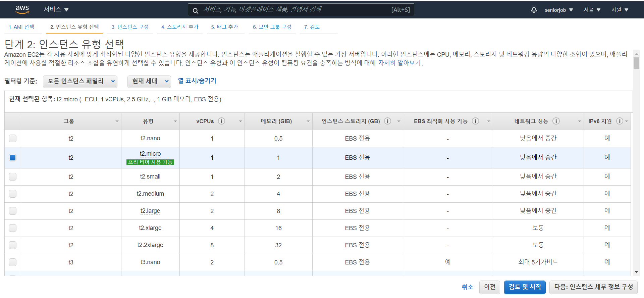Click the t2.medium type link
The image size is (644, 298).
pos(150,194)
